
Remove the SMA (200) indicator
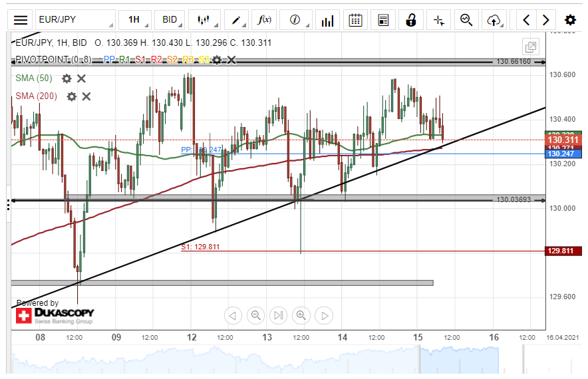click(x=86, y=96)
